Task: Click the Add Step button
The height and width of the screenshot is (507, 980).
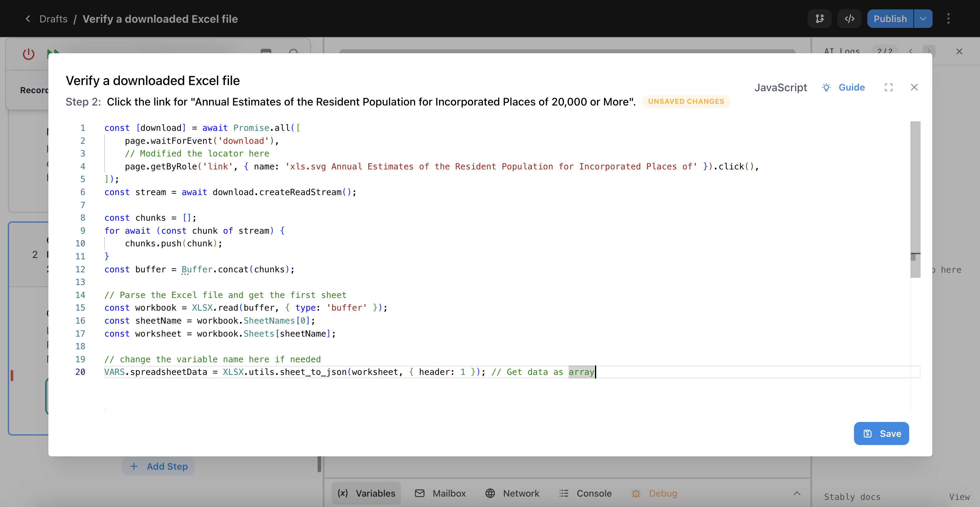Action: (x=158, y=466)
